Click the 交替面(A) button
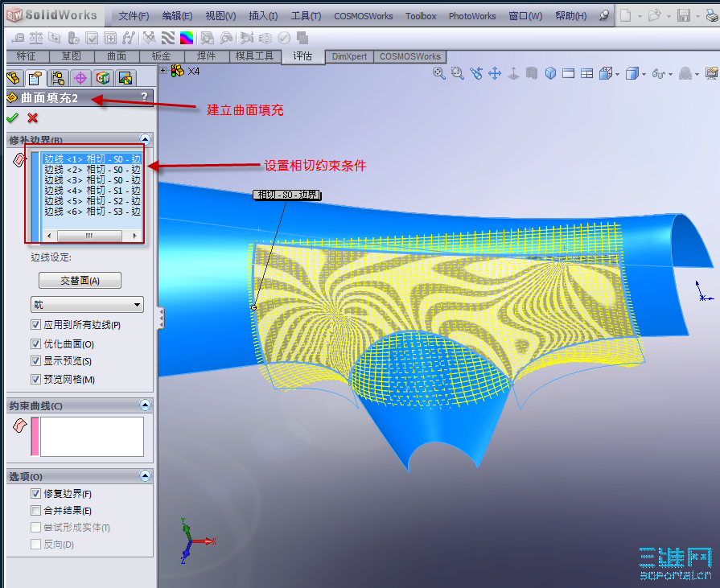This screenshot has width=720, height=588. click(x=80, y=281)
